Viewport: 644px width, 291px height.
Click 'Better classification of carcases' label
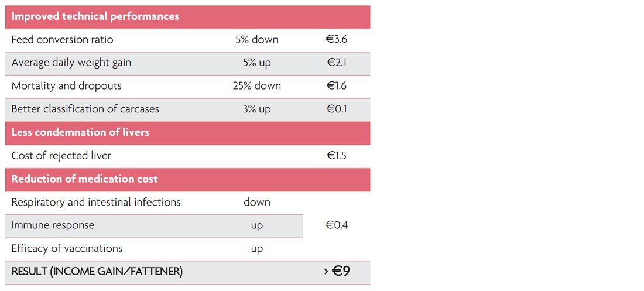tap(85, 109)
